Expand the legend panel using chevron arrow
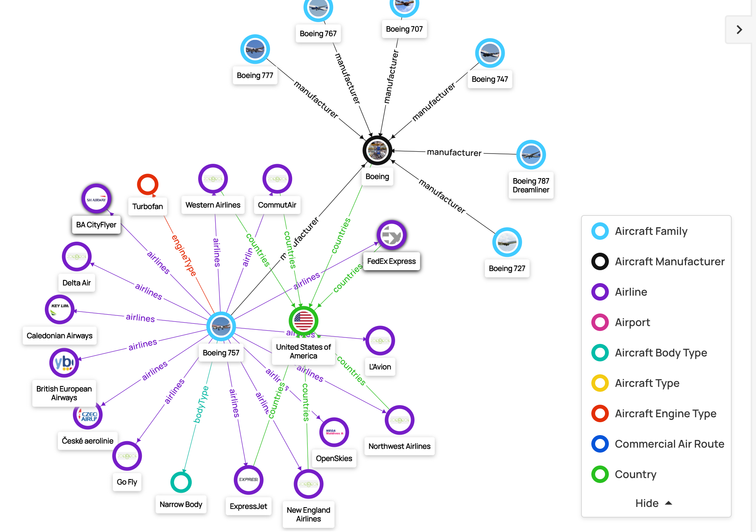This screenshot has height=532, width=756. click(x=740, y=29)
